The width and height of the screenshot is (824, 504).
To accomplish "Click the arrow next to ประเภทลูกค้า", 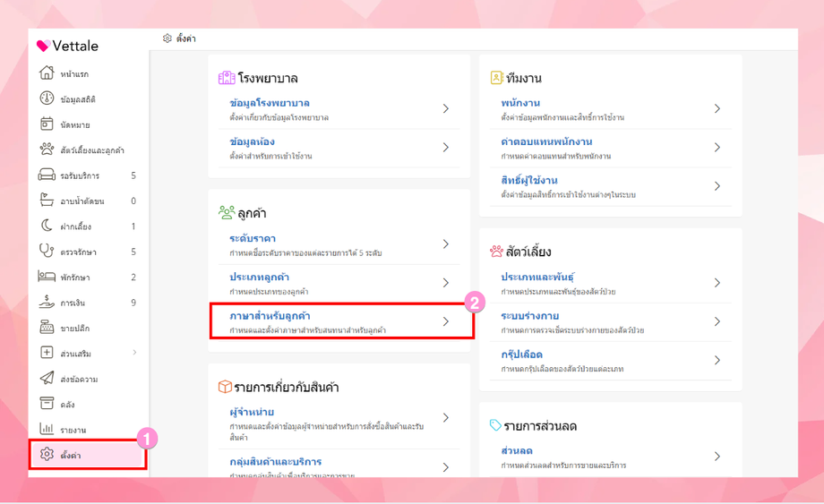I will 446,283.
